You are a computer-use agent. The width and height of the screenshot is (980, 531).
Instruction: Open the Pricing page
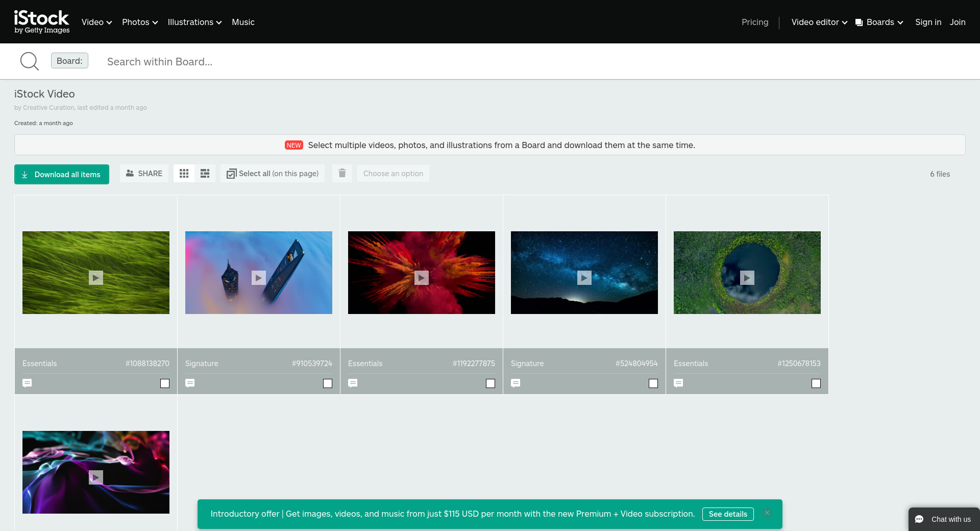(754, 22)
